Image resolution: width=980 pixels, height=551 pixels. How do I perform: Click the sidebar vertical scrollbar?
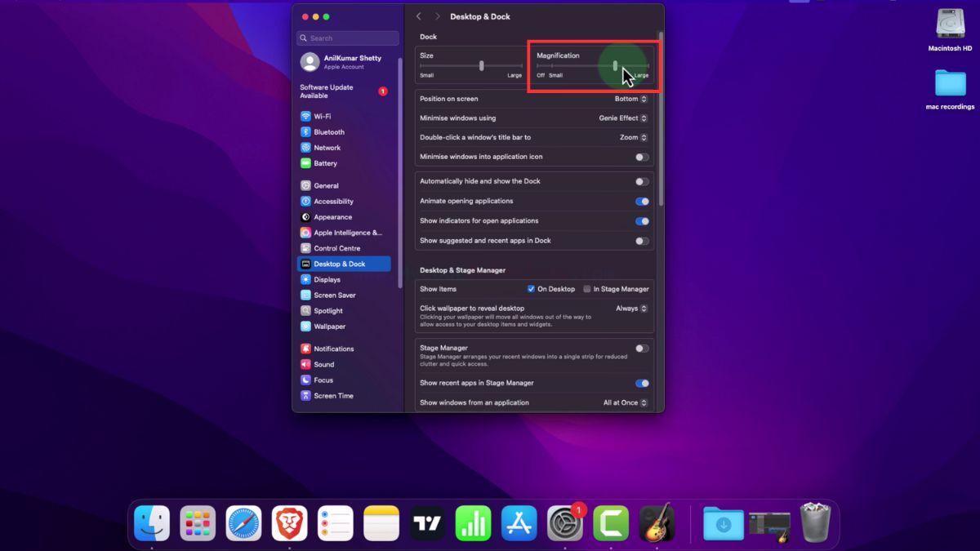[x=400, y=173]
